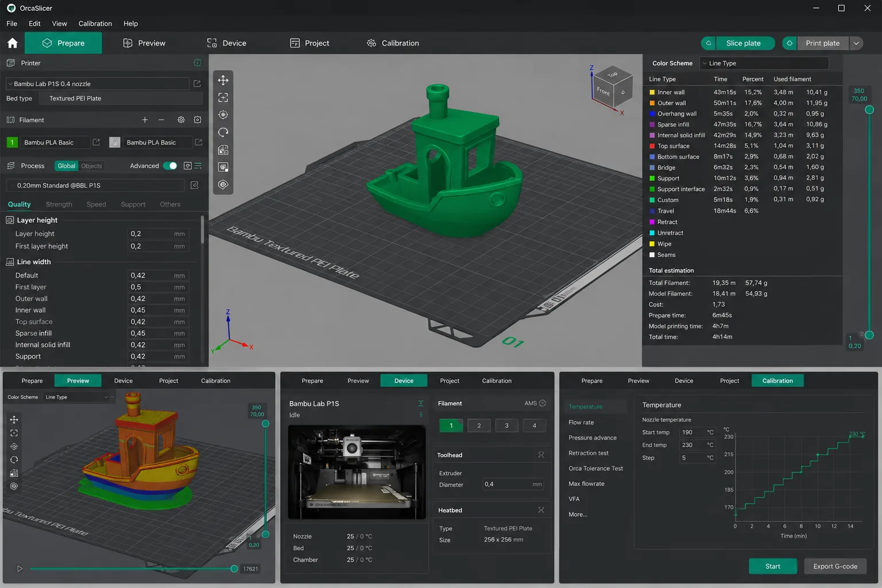The image size is (882, 588).
Task: Click the Heatbed section settings icon
Action: tap(541, 510)
